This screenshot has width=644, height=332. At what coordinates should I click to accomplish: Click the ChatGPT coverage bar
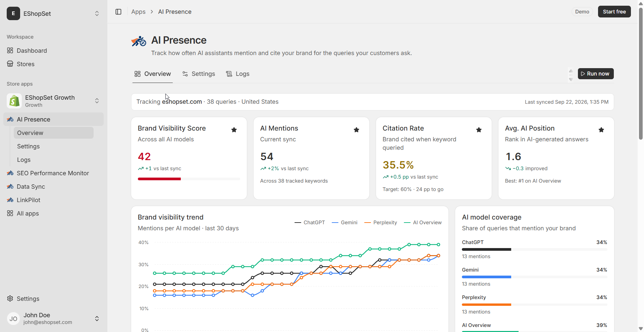(x=534, y=249)
